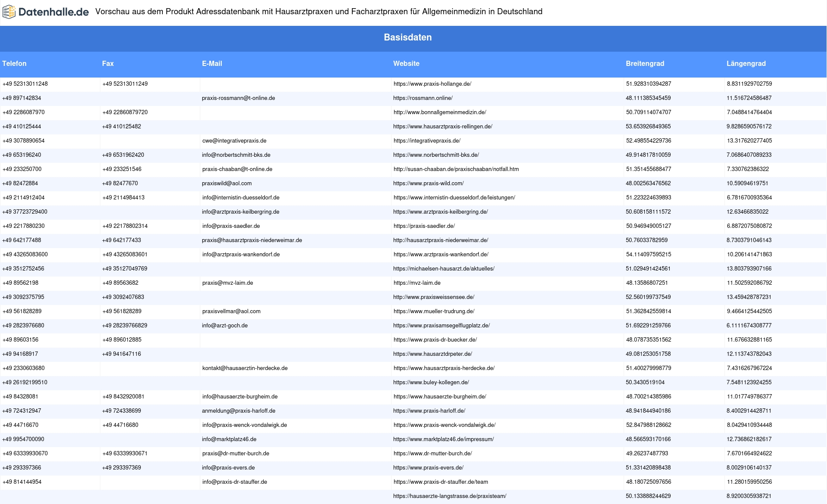827x504 pixels.
Task: Open http://hausarztpraxis-niederweimar.de/ website entry
Action: pyautogui.click(x=441, y=240)
